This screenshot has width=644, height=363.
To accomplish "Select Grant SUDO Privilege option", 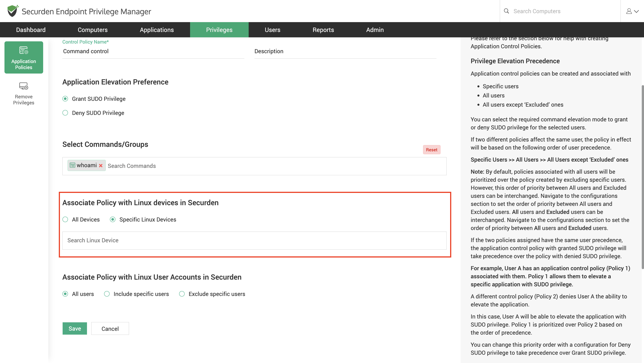I will [65, 99].
